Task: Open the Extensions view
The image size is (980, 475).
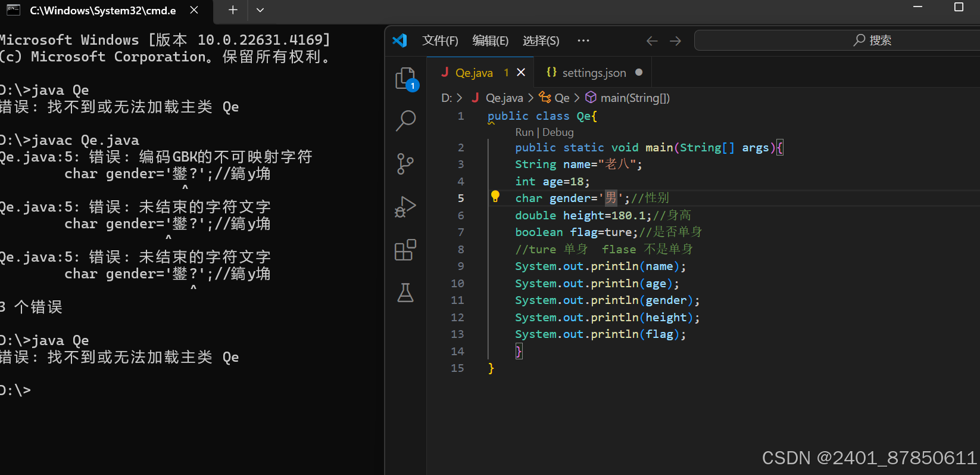Action: coord(405,250)
